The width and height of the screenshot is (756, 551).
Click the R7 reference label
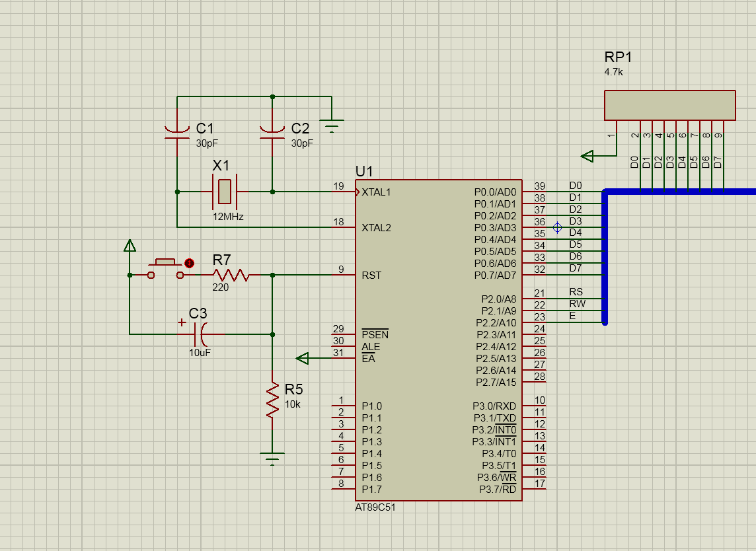pos(222,260)
